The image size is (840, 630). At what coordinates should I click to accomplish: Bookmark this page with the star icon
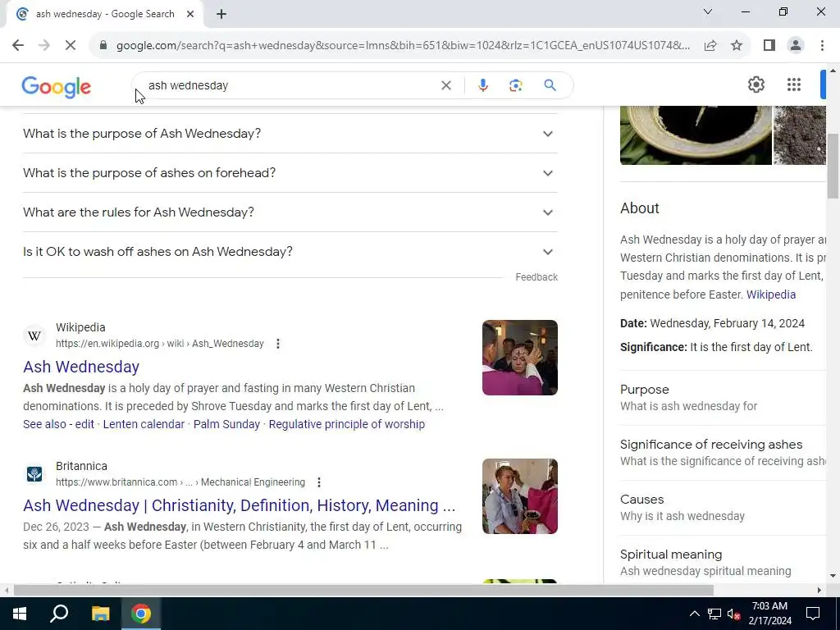pyautogui.click(x=737, y=46)
